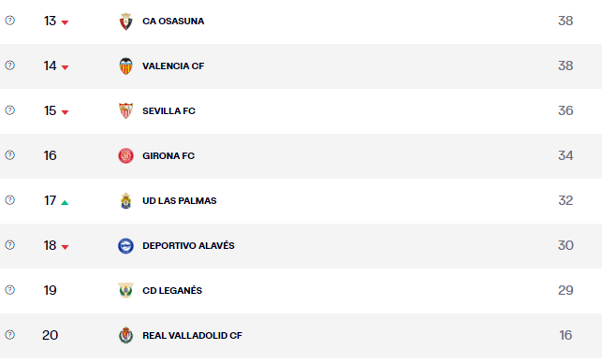Open the REAL VALLADOLID CF team link

(x=192, y=335)
